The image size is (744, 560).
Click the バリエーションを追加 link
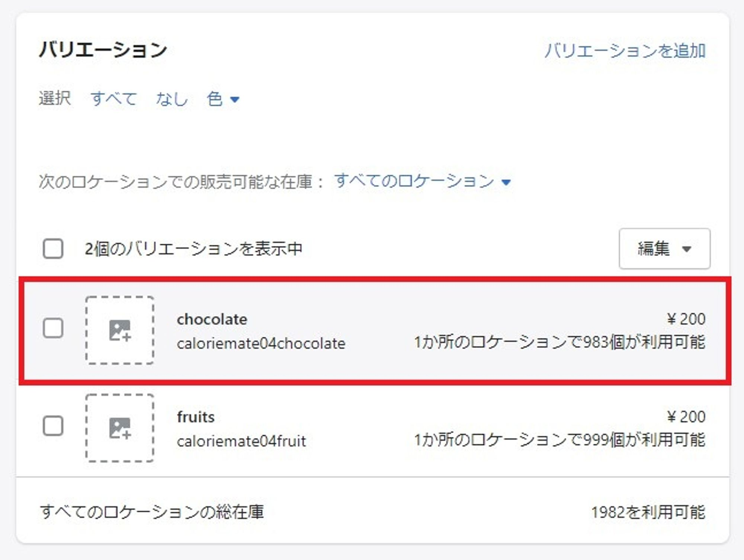pyautogui.click(x=625, y=51)
